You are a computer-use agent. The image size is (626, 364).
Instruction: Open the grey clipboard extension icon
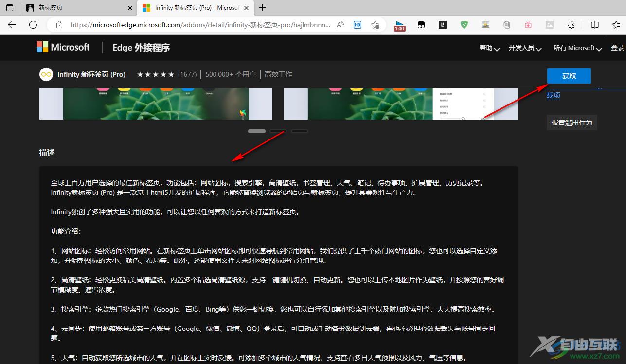507,25
